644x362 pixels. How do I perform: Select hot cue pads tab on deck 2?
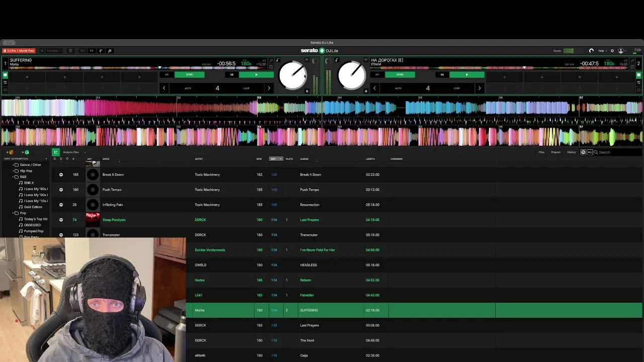pyautogui.click(x=639, y=75)
